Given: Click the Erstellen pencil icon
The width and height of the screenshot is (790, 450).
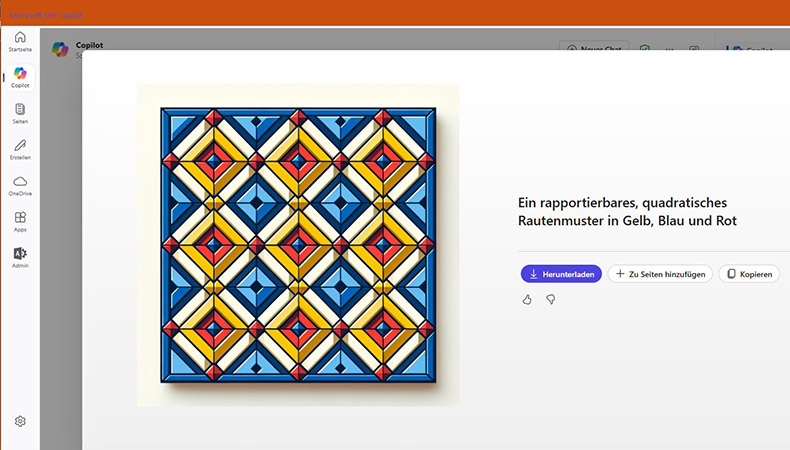Looking at the screenshot, I should pyautogui.click(x=20, y=149).
